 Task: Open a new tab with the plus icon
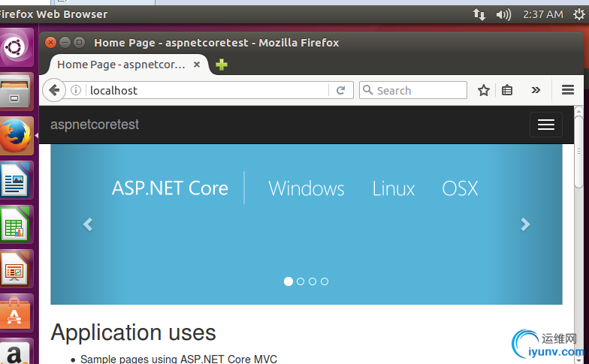(222, 65)
